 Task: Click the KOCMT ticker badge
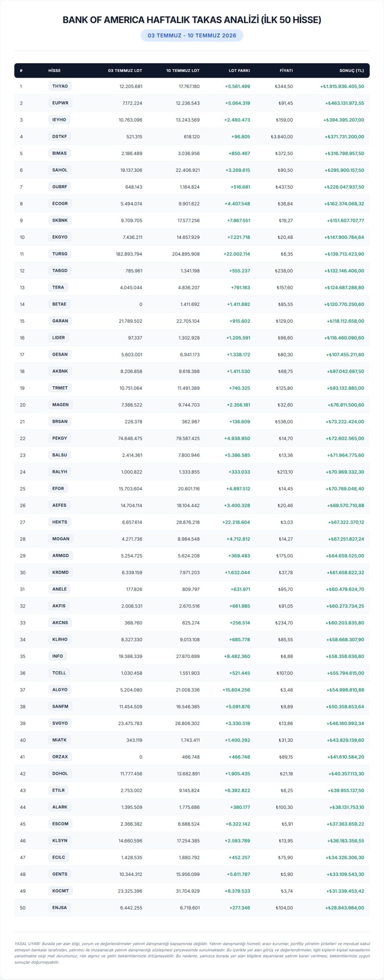60,891
